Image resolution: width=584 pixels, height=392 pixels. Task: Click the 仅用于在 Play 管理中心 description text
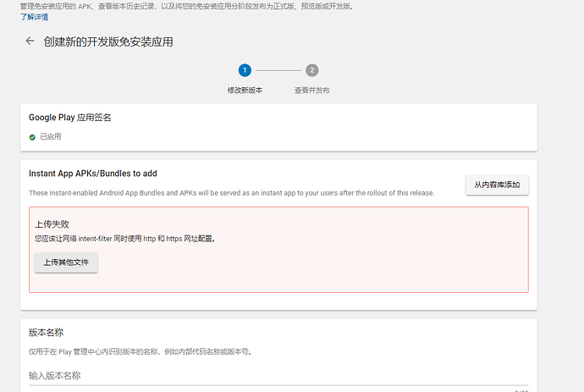(140, 351)
